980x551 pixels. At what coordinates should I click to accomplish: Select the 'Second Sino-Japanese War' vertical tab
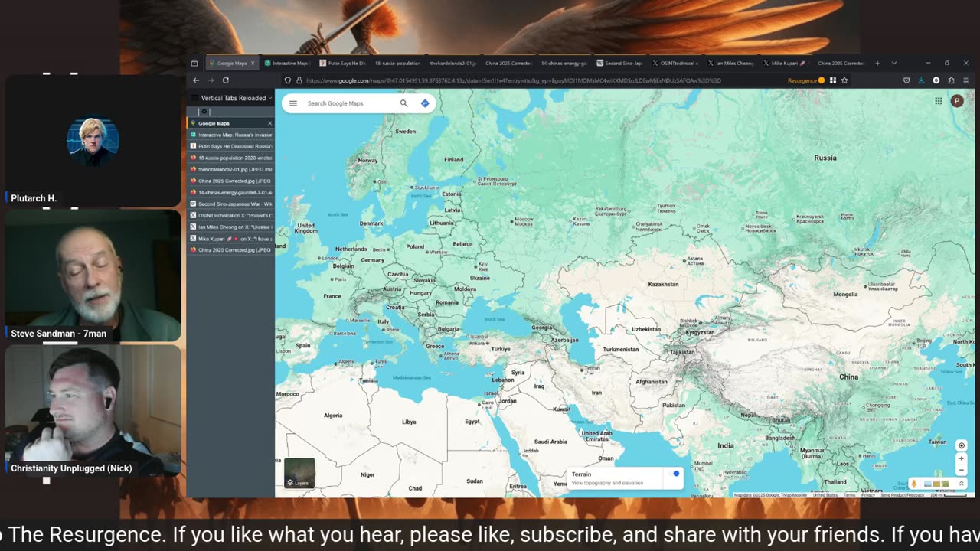[x=231, y=204]
